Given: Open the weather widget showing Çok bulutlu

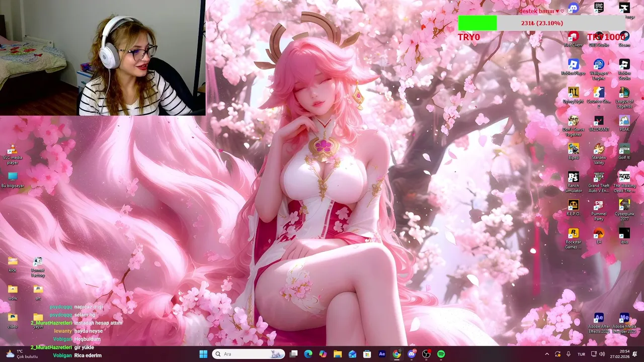Looking at the screenshot, I should [x=21, y=354].
